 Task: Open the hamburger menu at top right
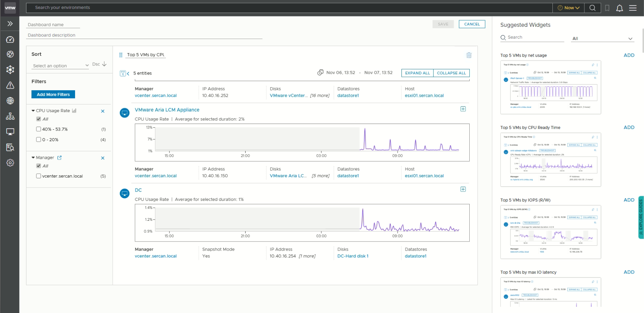click(633, 8)
